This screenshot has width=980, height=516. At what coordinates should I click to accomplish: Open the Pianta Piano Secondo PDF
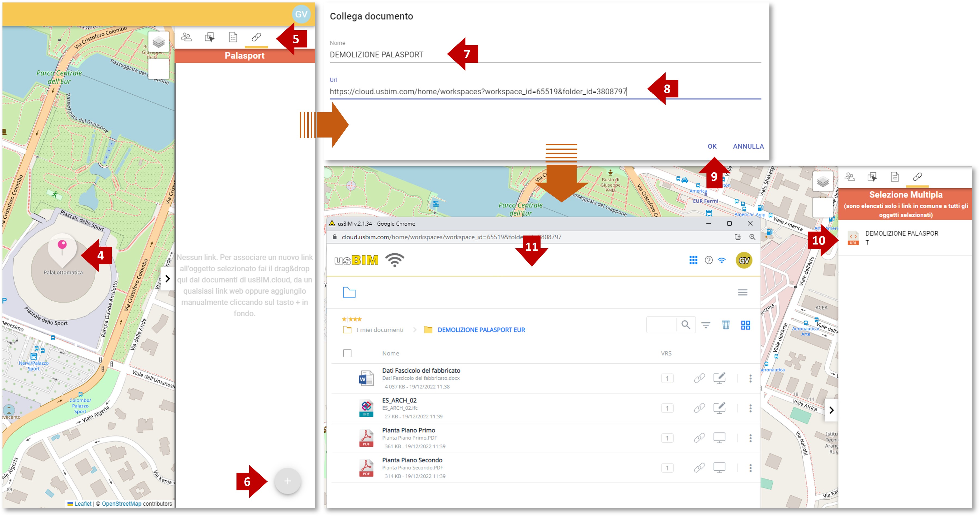point(412,460)
